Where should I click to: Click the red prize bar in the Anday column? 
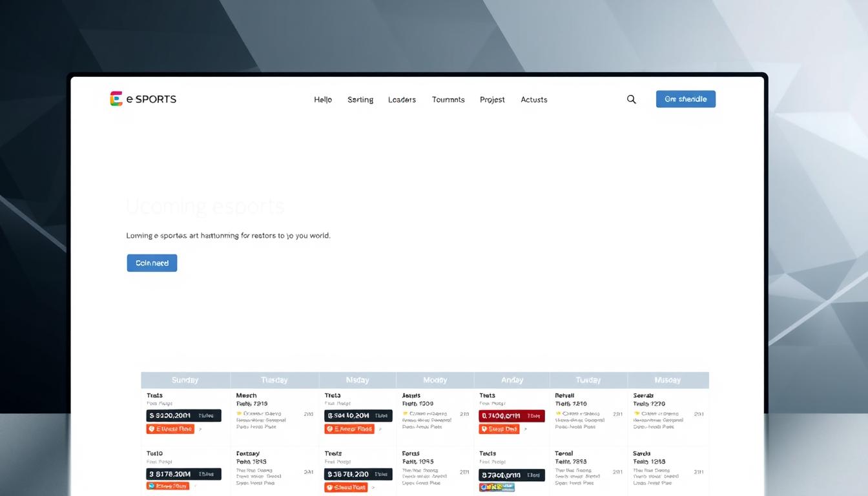512,416
